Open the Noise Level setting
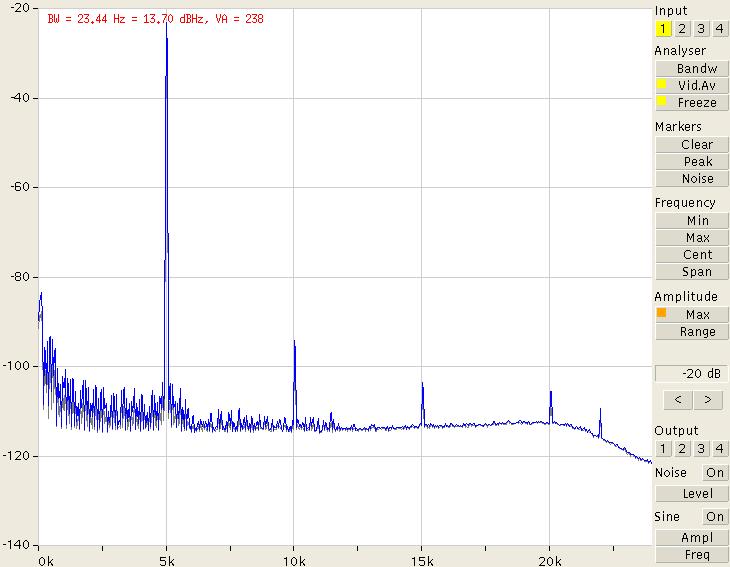 (x=692, y=494)
